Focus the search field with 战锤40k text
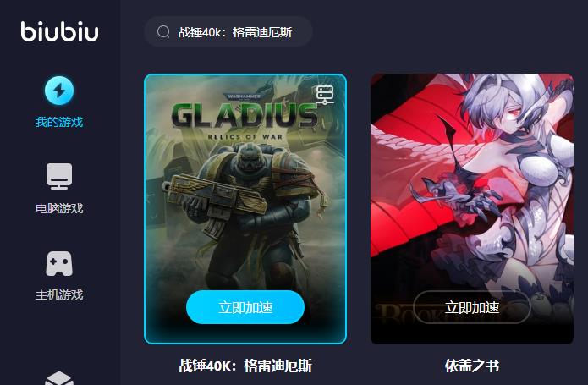 (x=228, y=31)
